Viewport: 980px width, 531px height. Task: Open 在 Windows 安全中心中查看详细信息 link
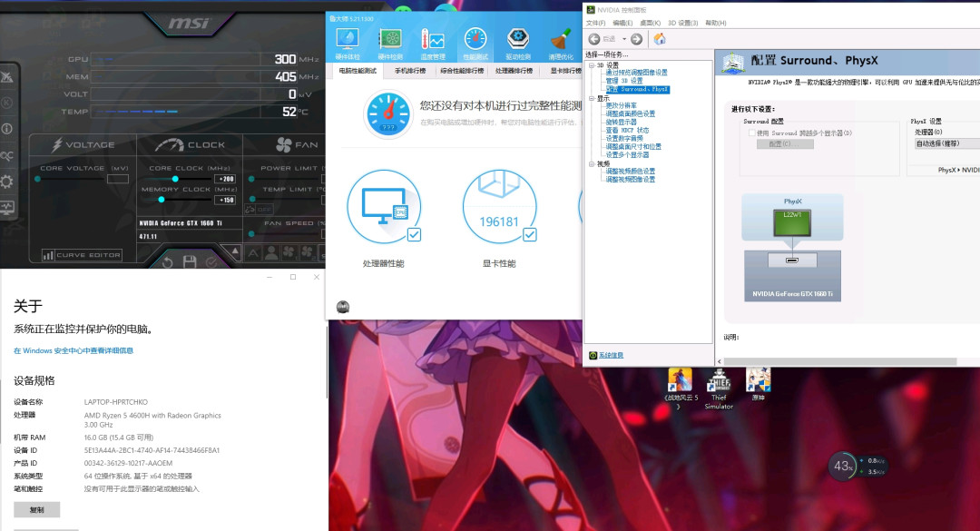pos(73,351)
